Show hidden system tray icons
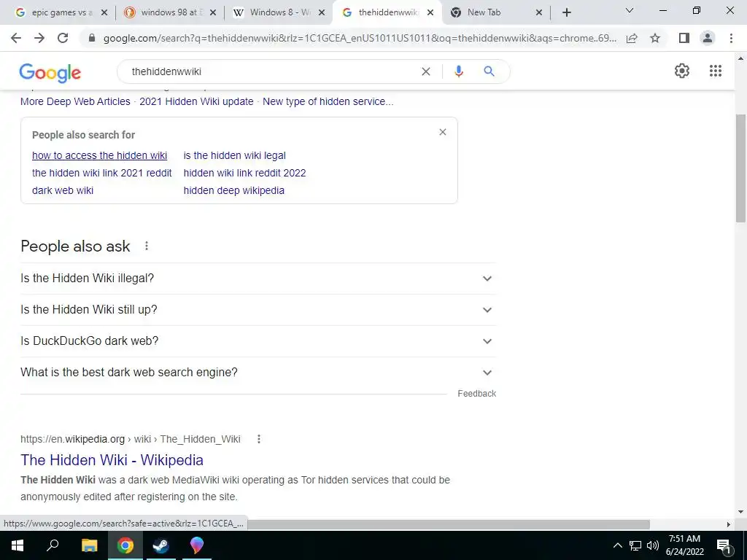The width and height of the screenshot is (747, 560). 617,545
